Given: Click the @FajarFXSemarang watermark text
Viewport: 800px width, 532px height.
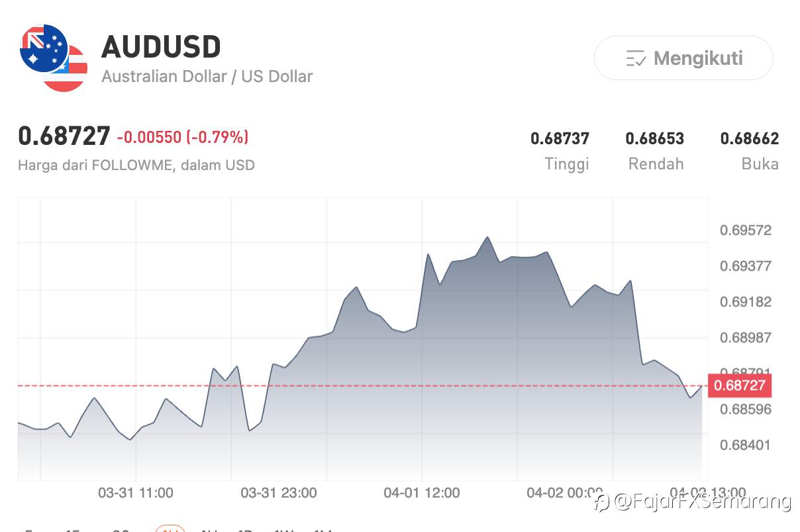Looking at the screenshot, I should click(702, 502).
